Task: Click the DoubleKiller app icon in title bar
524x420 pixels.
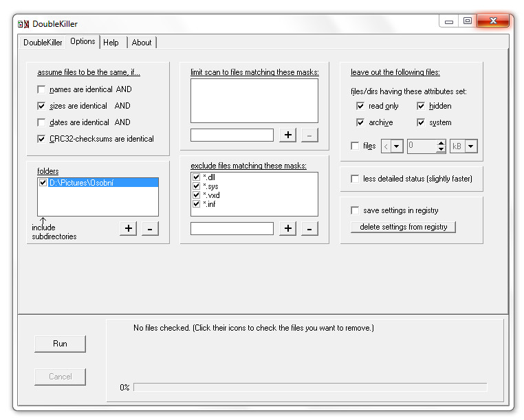Action: (23, 24)
